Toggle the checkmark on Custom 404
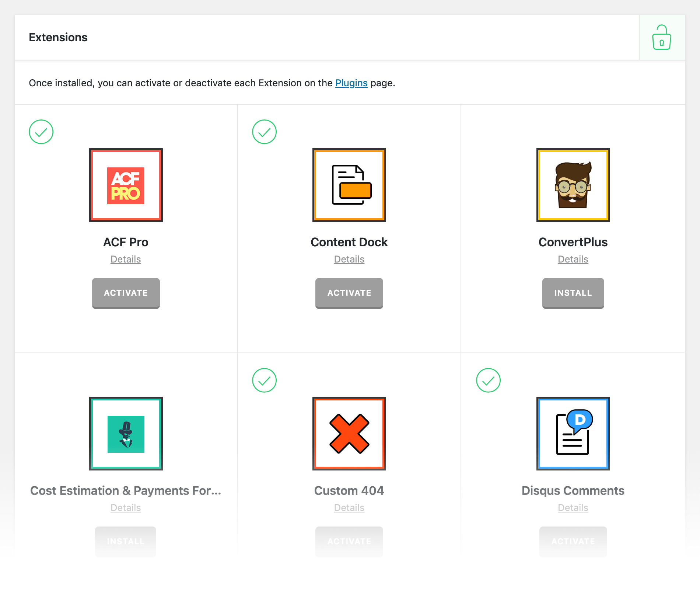 pyautogui.click(x=265, y=381)
